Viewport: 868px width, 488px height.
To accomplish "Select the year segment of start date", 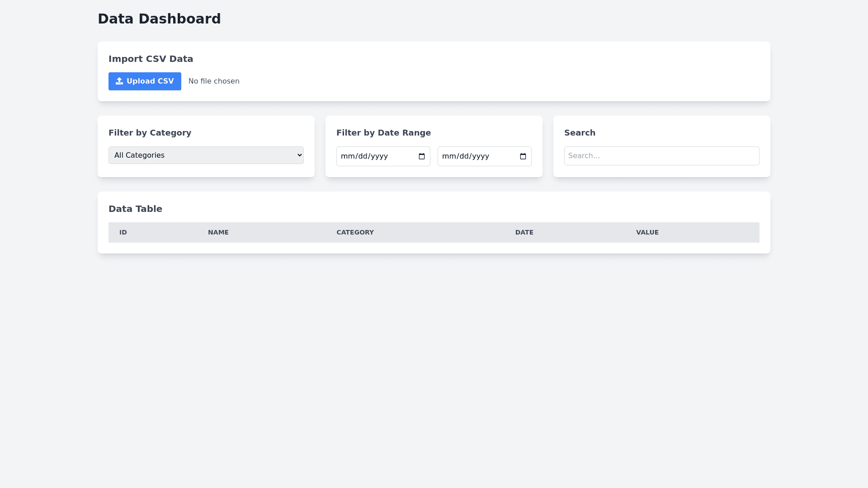I will coord(379,156).
